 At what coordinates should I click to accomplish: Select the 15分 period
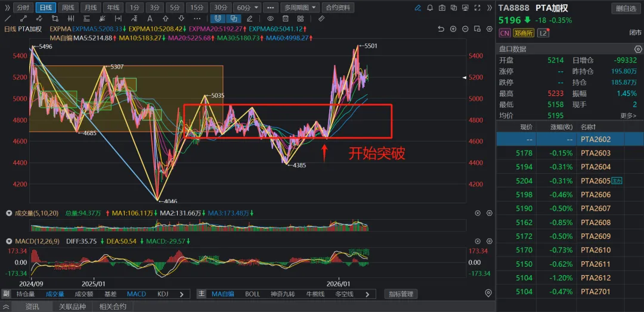coord(197,7)
